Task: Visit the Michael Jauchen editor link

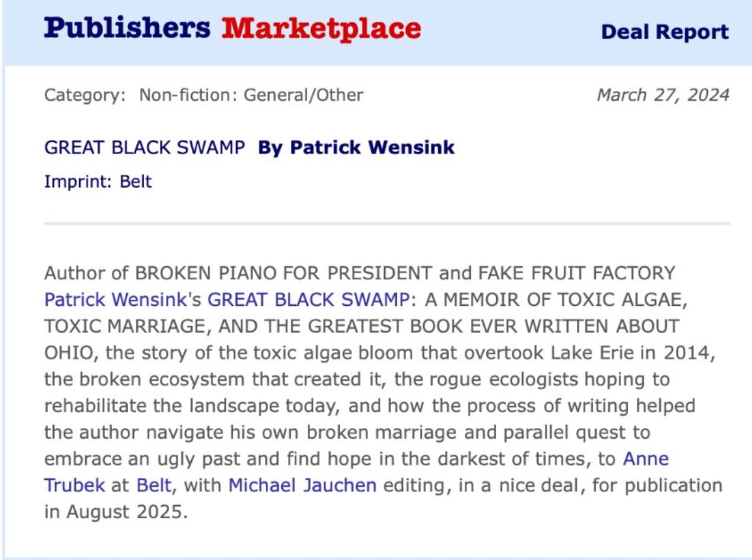Action: pyautogui.click(x=302, y=485)
